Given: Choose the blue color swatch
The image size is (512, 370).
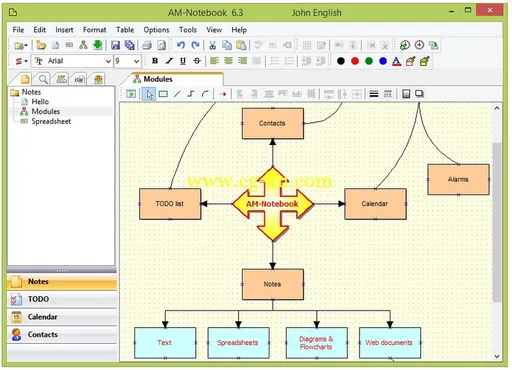Looking at the screenshot, I should pos(383,61).
